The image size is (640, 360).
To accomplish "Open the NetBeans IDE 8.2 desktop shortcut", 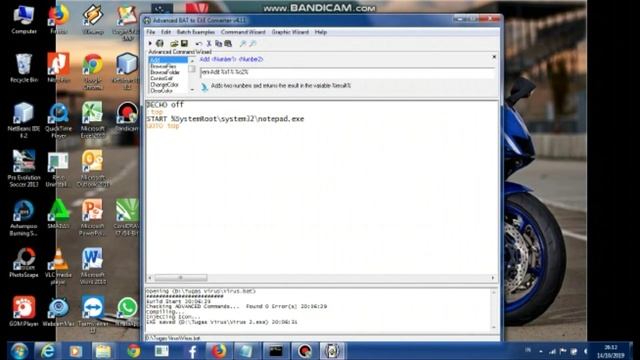I will point(24,120).
